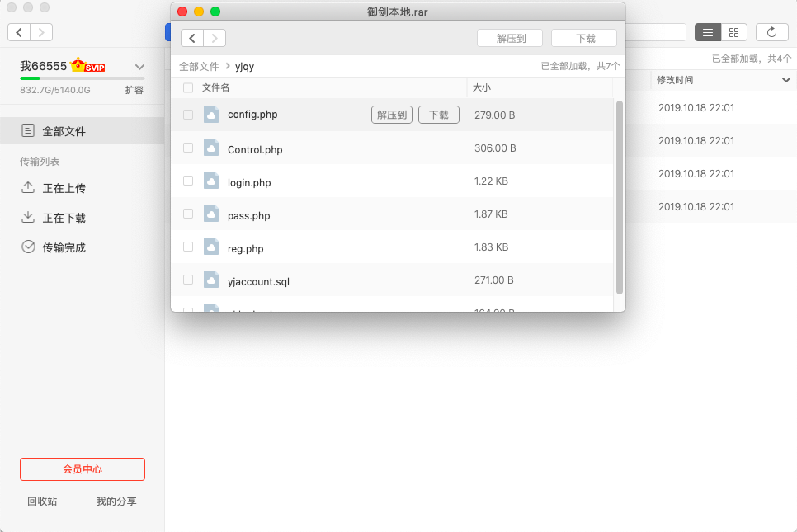
Task: Click the refresh icon
Action: pyautogui.click(x=771, y=32)
